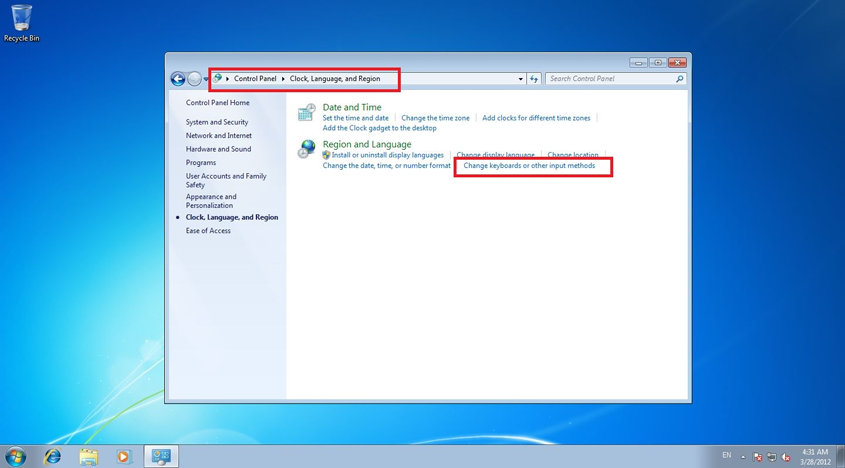Click Change location link
Screen dimensions: 845x468
click(x=573, y=155)
